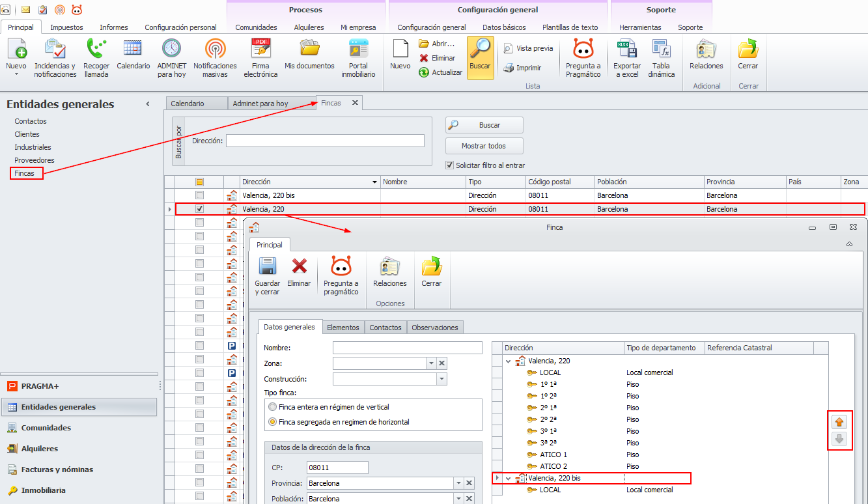This screenshot has width=868, height=504.
Task: Click Guardar y cerrar in Finca window
Action: coord(267,276)
